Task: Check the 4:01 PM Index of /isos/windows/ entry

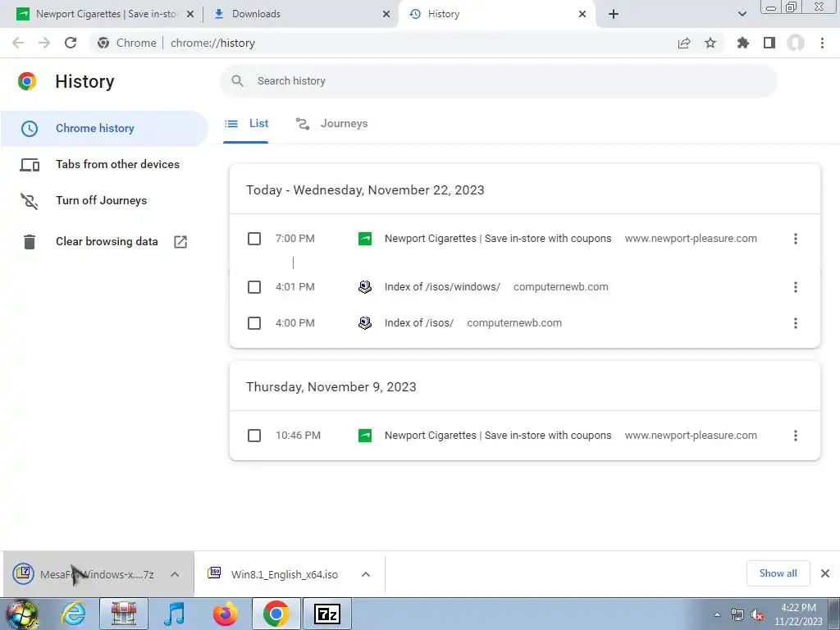Action: tap(254, 287)
